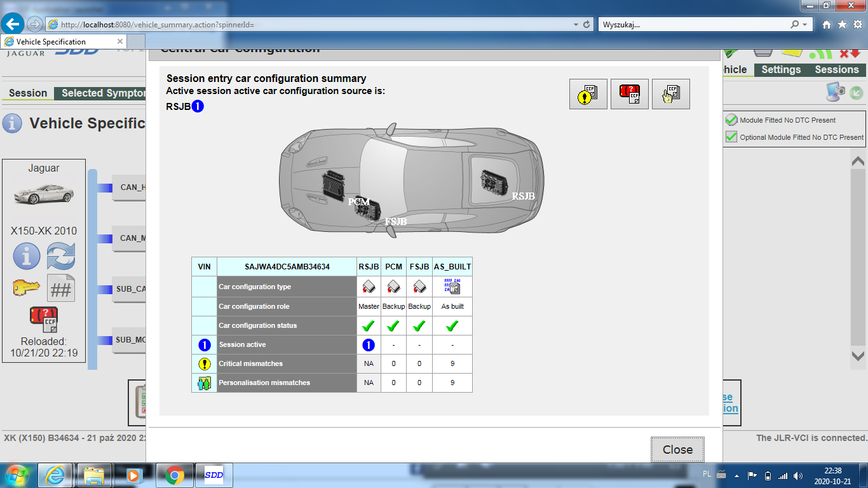The height and width of the screenshot is (488, 868).
Task: Close the Central Car Configuration dialog
Action: click(677, 449)
